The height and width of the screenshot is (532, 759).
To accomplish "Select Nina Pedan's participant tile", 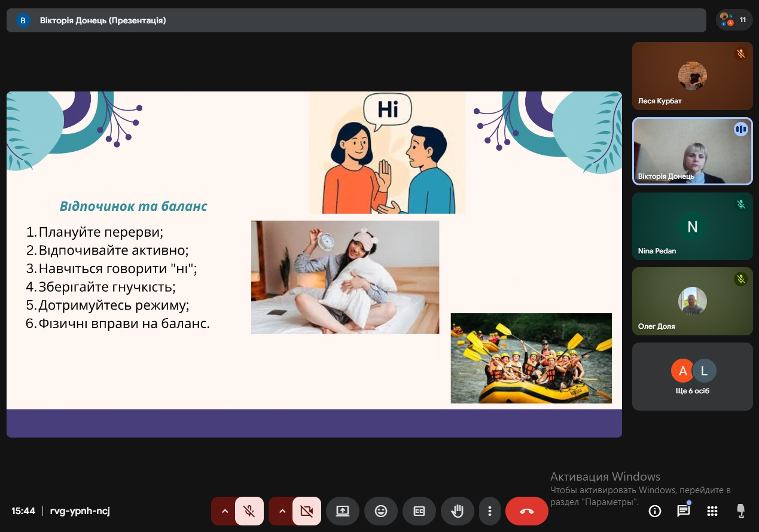I will (693, 227).
